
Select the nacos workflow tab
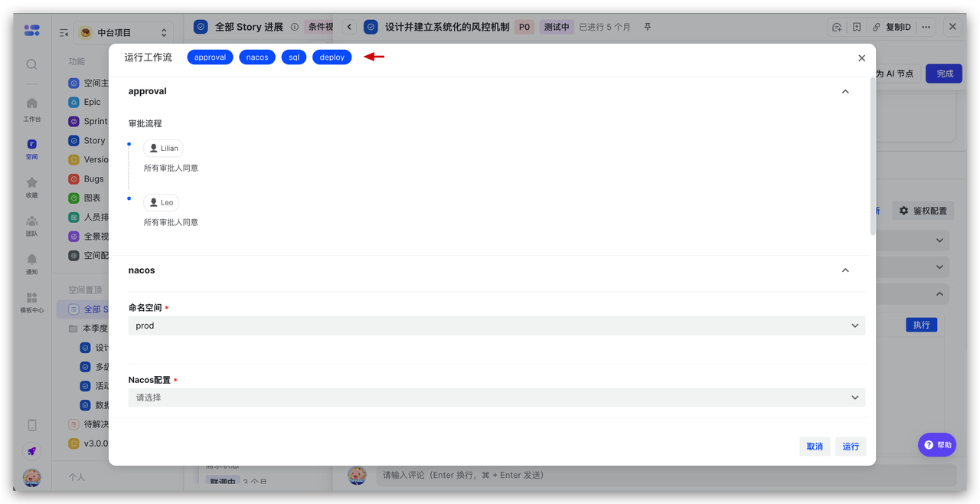[x=257, y=57]
